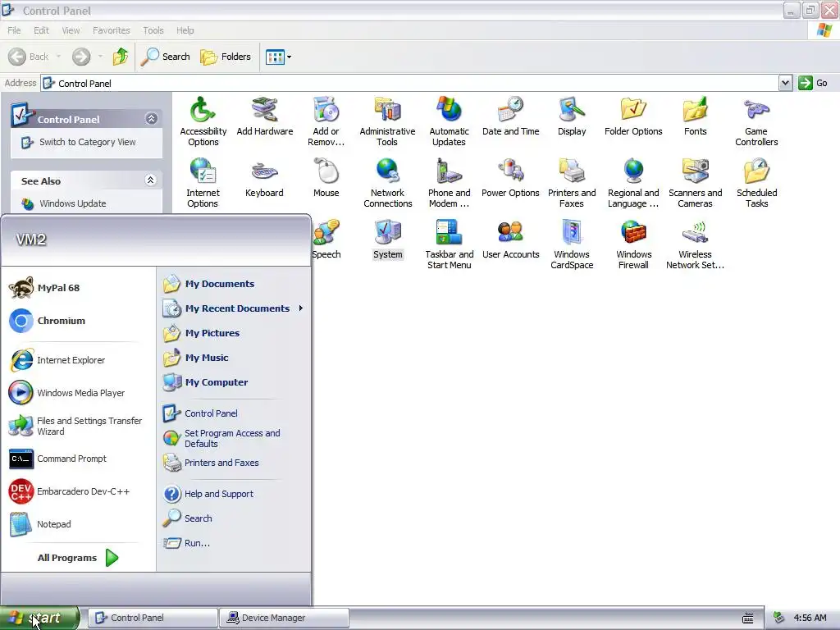This screenshot has height=630, width=840.
Task: Open Notepad from Start menu
Action: (78, 524)
